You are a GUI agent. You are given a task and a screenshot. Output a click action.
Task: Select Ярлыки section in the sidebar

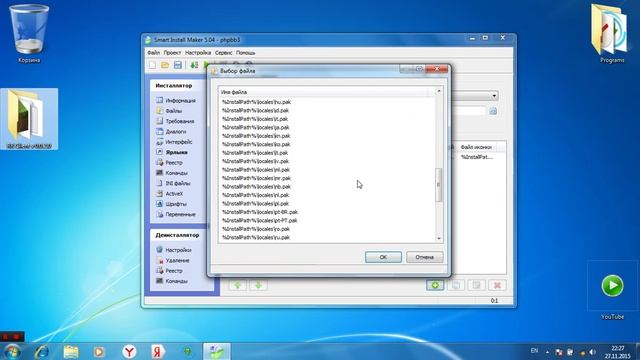click(x=172, y=152)
